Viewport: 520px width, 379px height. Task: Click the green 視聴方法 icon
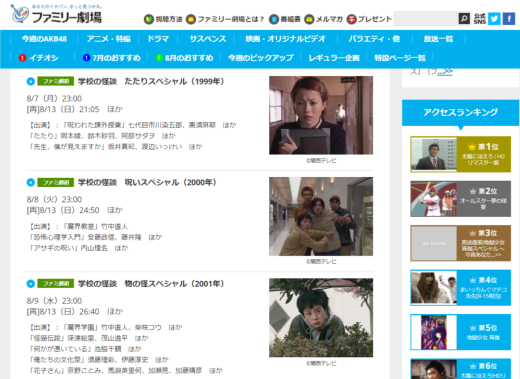tap(149, 19)
